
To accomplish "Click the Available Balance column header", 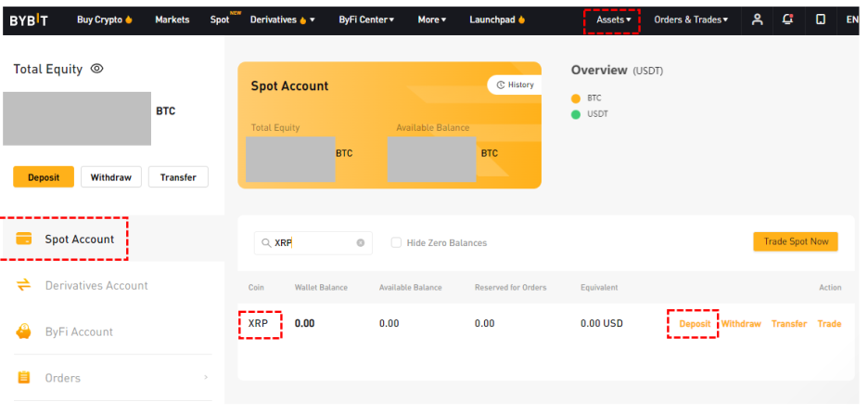I will pyautogui.click(x=410, y=288).
